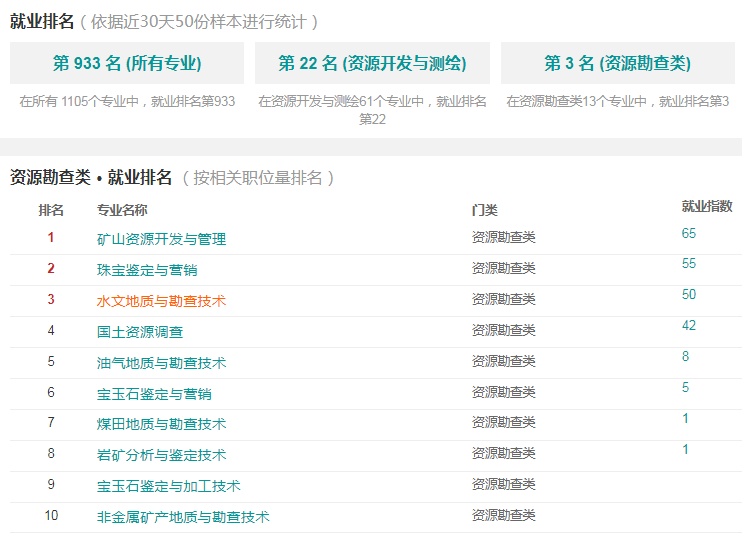Click rank number 9 in the table
This screenshot has height=538, width=742.
coord(51,485)
